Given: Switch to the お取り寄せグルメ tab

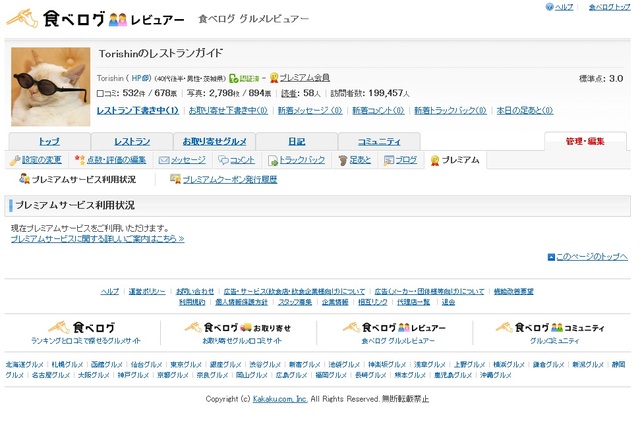Looking at the screenshot, I should (214, 141).
